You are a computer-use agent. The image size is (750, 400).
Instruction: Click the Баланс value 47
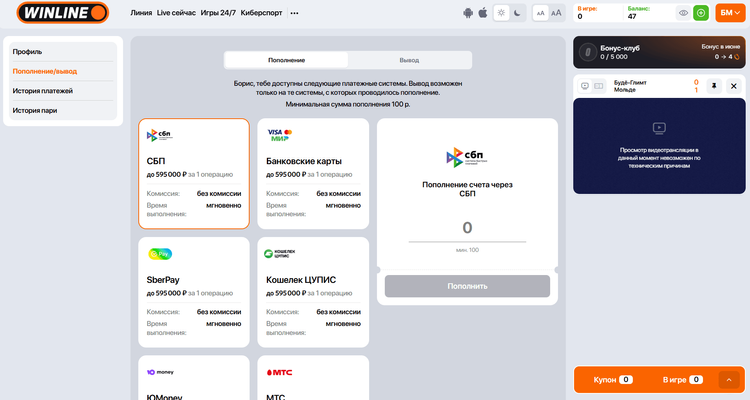632,16
